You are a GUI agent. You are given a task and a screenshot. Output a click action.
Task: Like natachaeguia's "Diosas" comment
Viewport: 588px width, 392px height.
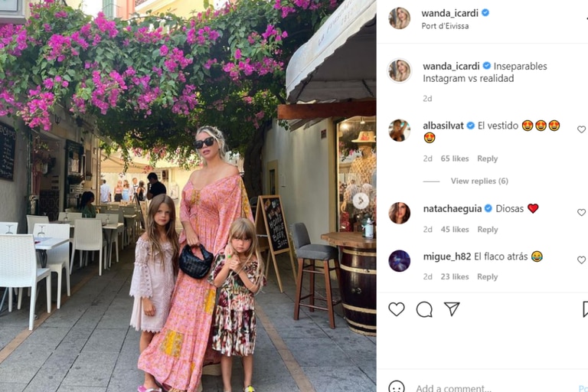tap(581, 212)
